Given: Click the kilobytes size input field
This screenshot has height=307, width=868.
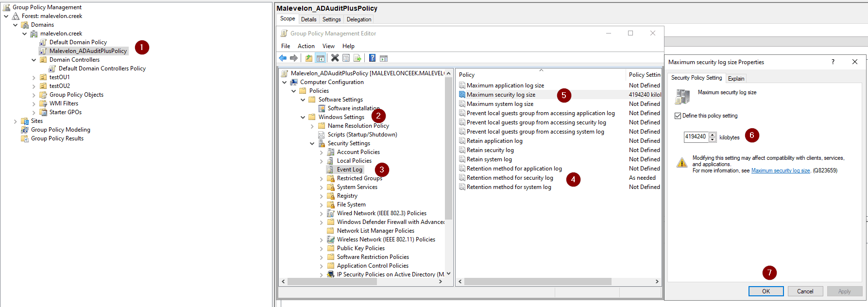Looking at the screenshot, I should pyautogui.click(x=696, y=137).
